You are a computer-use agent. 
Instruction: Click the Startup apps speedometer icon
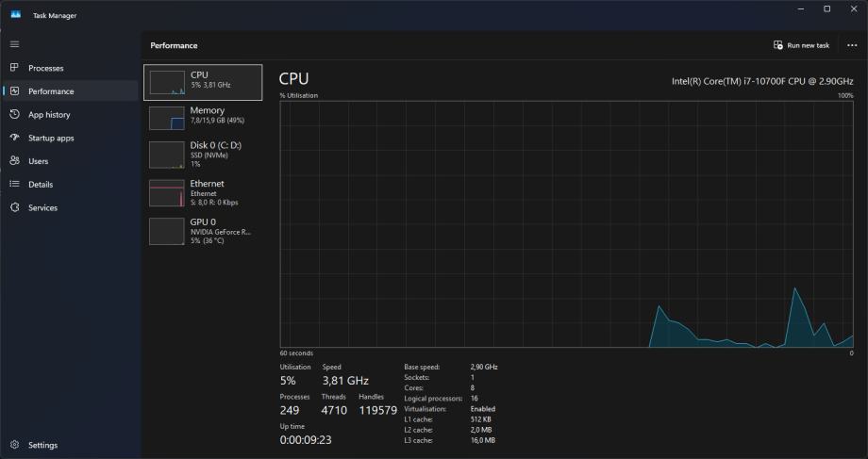point(14,138)
